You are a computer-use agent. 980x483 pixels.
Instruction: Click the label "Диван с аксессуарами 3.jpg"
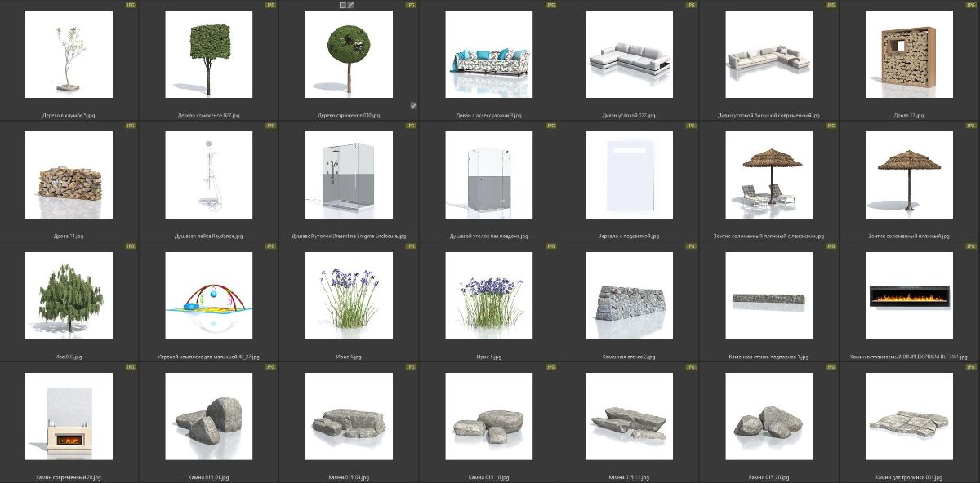489,116
